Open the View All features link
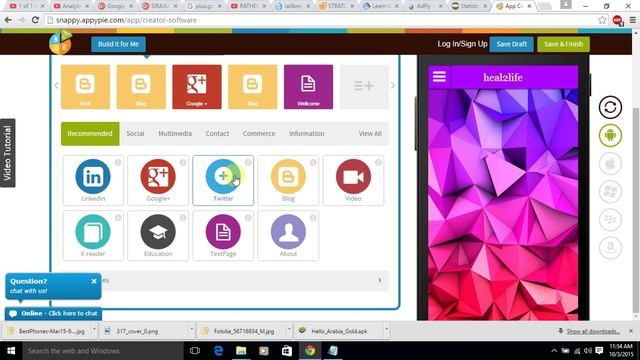The width and height of the screenshot is (640, 360). [370, 133]
